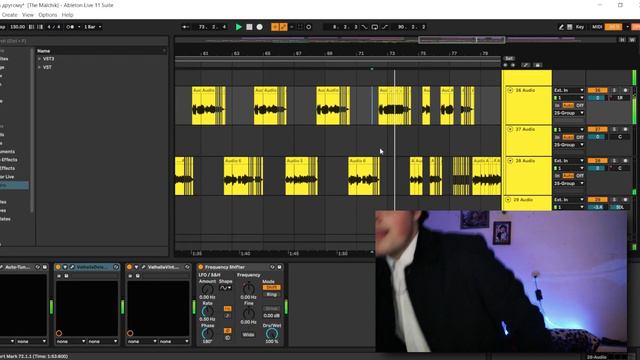640x360 pixels.
Task: Fold the 26 Audio track with its triangle
Action: tap(510, 90)
